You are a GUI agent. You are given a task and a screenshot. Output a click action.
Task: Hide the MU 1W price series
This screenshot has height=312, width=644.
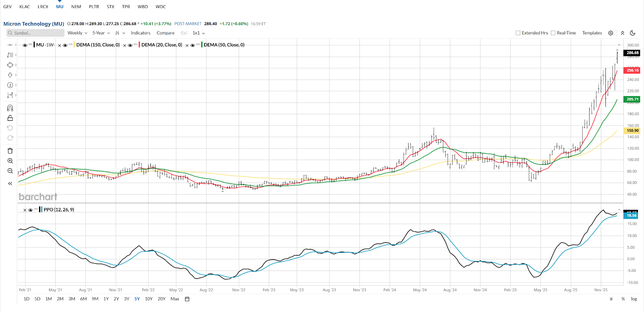tap(25, 45)
